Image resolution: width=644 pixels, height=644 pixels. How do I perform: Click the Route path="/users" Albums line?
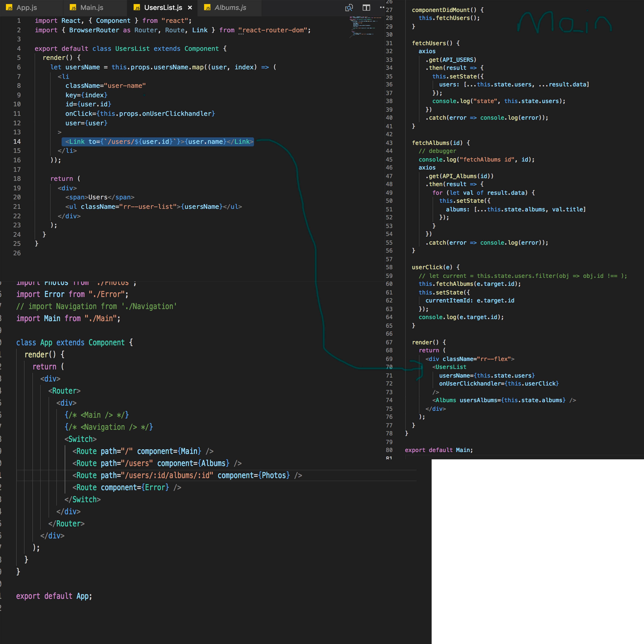pos(157,463)
